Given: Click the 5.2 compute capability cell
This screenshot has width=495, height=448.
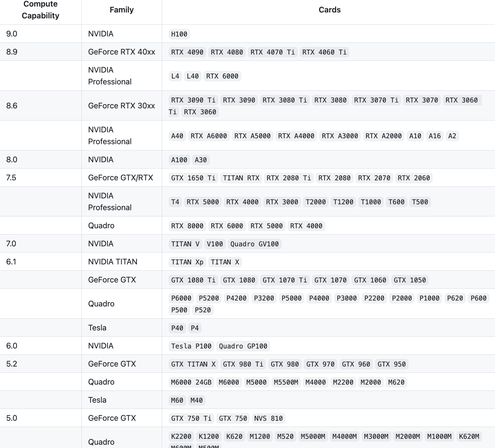Looking at the screenshot, I should coord(40,364).
